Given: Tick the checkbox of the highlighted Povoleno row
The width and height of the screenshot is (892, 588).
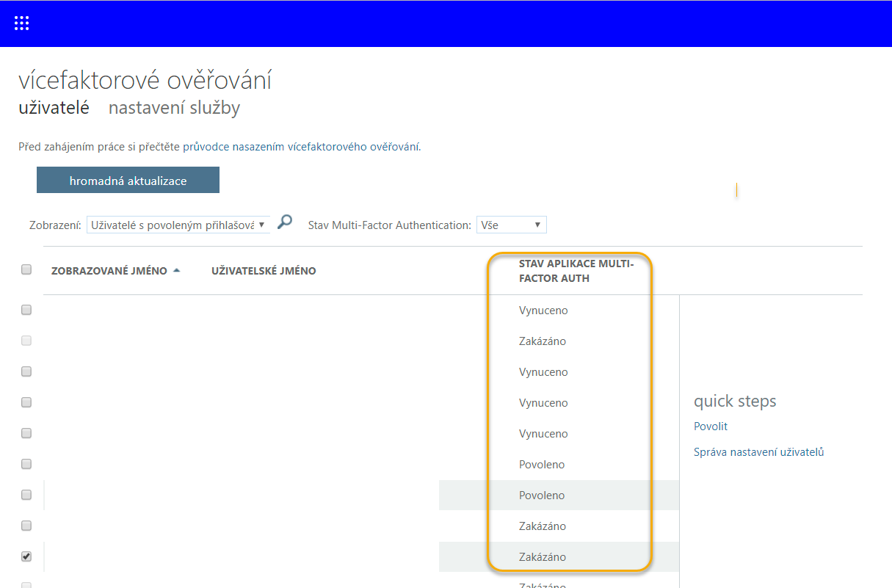Looking at the screenshot, I should (26, 495).
